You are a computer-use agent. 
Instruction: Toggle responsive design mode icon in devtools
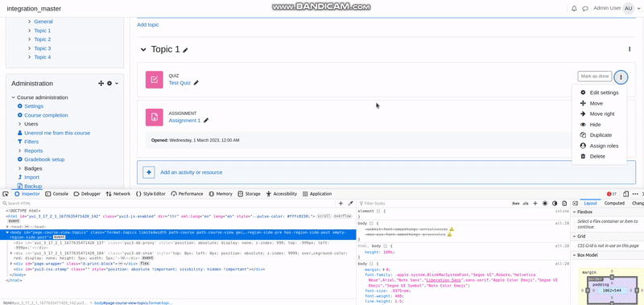click(626, 194)
